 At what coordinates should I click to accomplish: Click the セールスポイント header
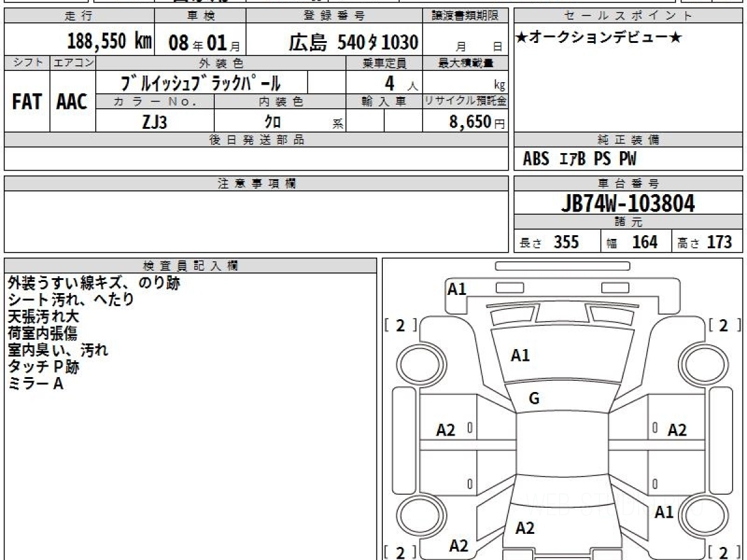(x=628, y=16)
